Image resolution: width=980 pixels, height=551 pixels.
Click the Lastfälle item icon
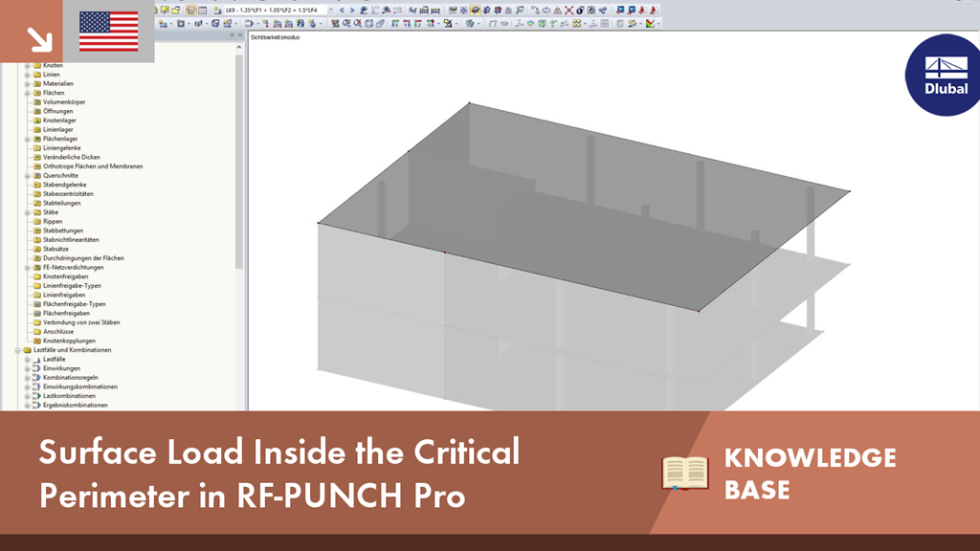[x=37, y=360]
